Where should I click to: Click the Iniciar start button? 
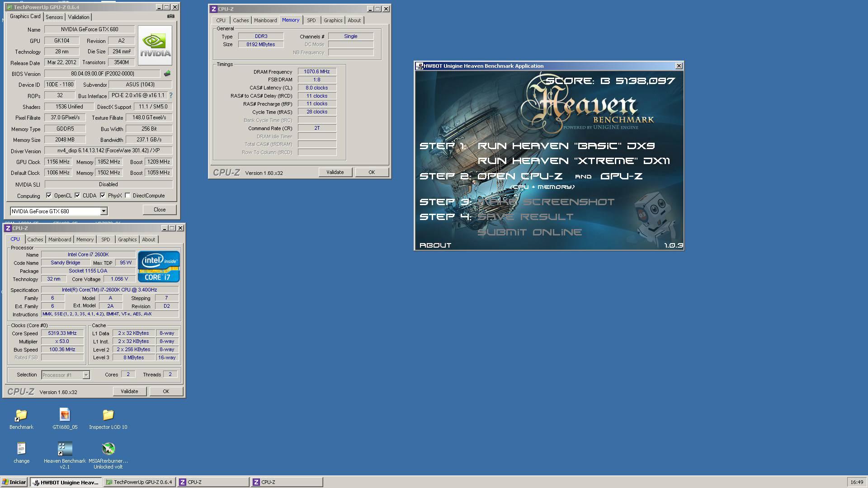(14, 482)
